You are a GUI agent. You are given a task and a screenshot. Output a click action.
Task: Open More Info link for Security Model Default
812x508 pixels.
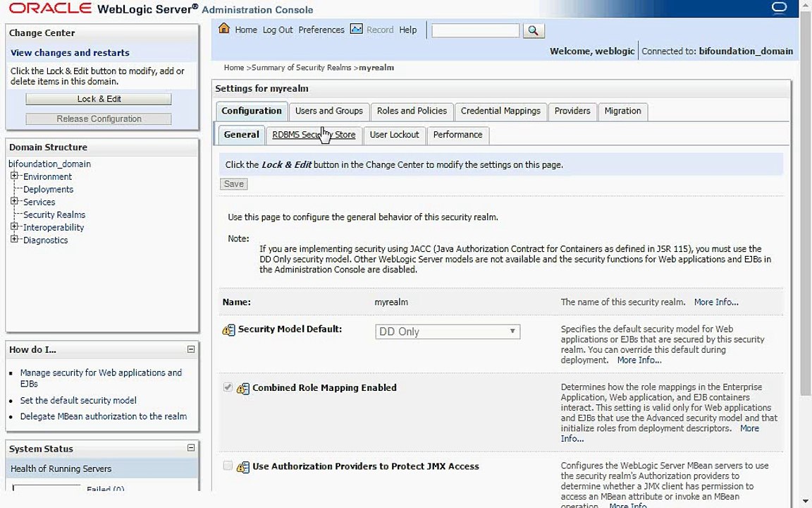[x=639, y=361]
